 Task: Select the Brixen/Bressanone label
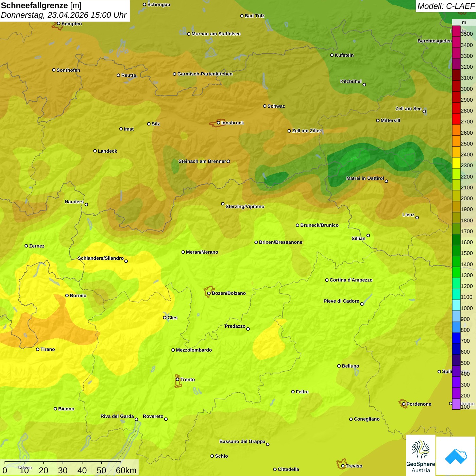click(x=280, y=242)
